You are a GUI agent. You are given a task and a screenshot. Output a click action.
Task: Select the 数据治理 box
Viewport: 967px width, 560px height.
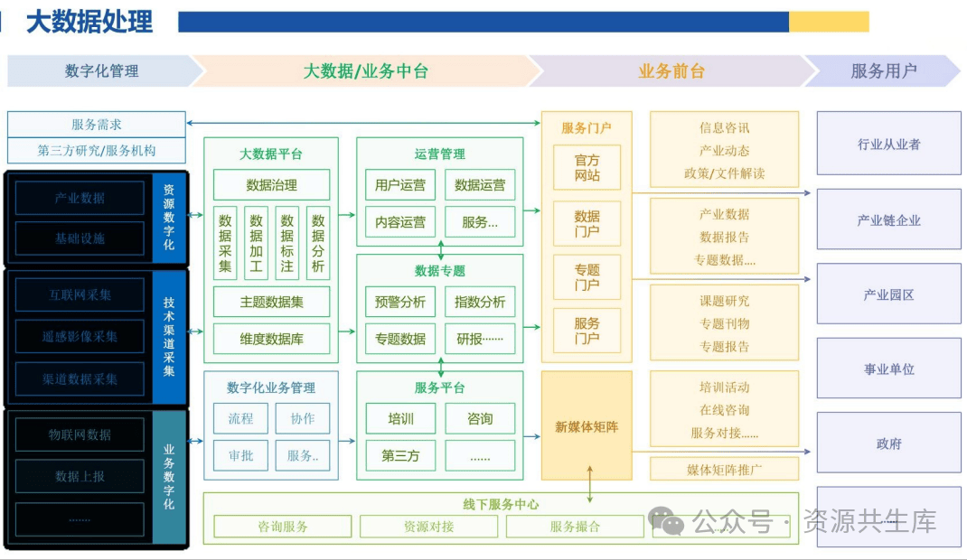coord(271,185)
